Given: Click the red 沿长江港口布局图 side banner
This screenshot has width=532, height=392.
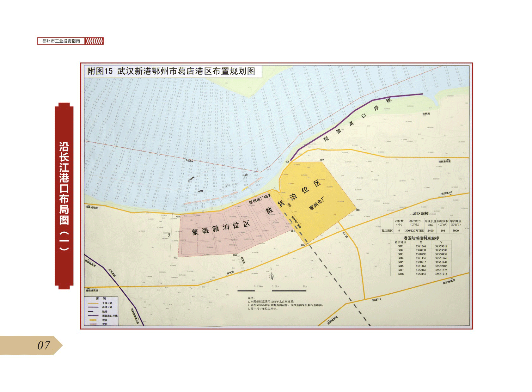Looking at the screenshot, I should [64, 196].
